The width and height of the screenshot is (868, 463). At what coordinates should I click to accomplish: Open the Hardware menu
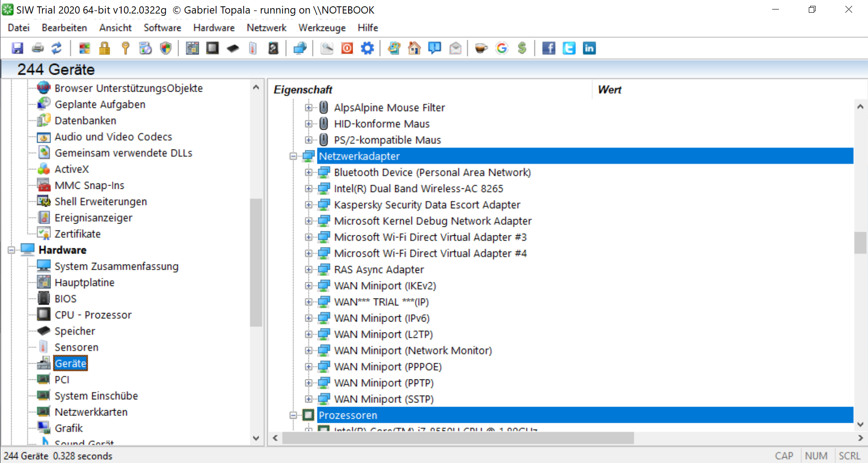214,28
